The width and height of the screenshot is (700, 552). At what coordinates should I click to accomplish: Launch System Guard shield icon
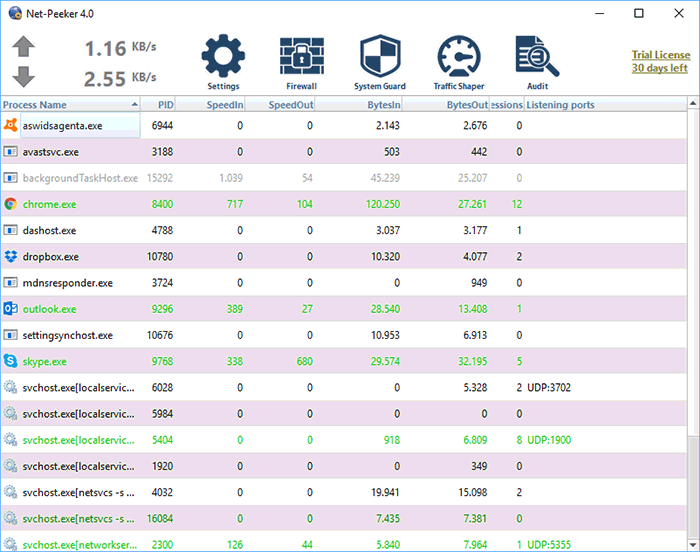(x=380, y=56)
